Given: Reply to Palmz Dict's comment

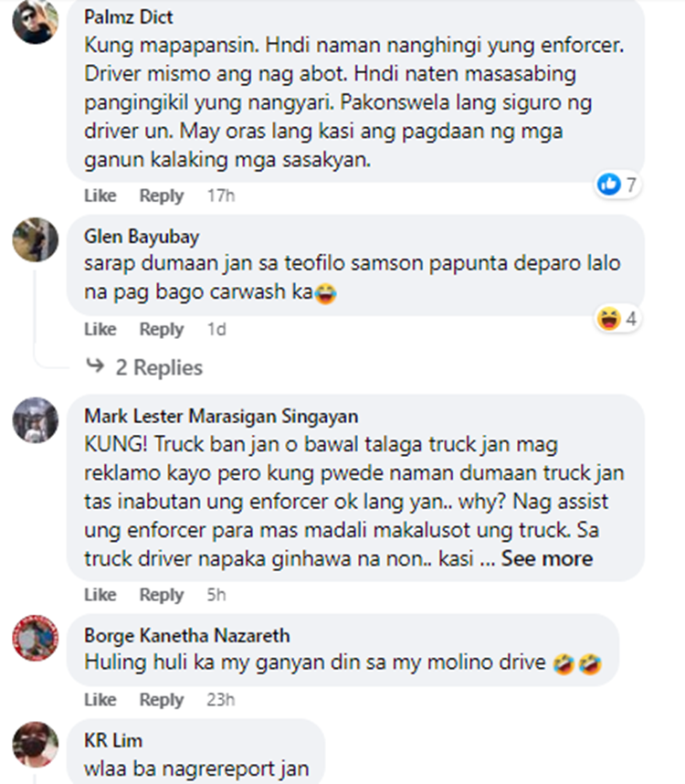Looking at the screenshot, I should tap(162, 196).
